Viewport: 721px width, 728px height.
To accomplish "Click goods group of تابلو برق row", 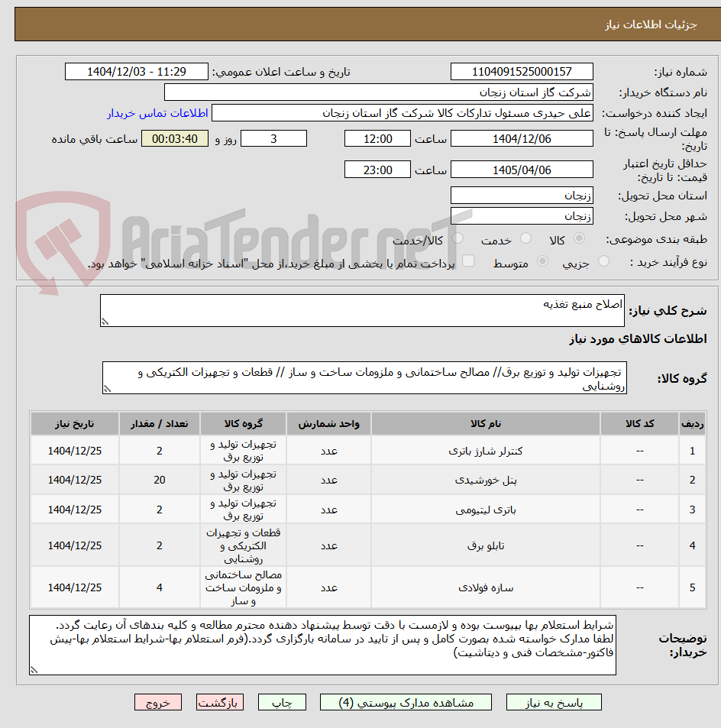I will (244, 545).
